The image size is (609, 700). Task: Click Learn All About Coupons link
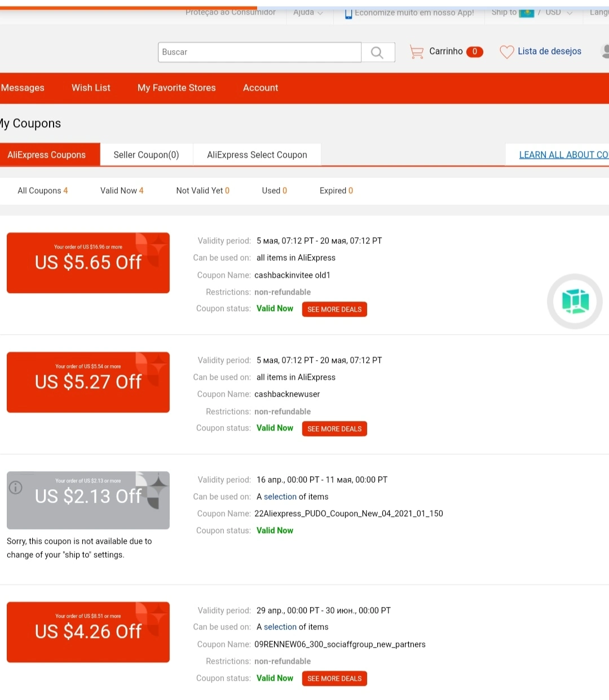tap(564, 154)
